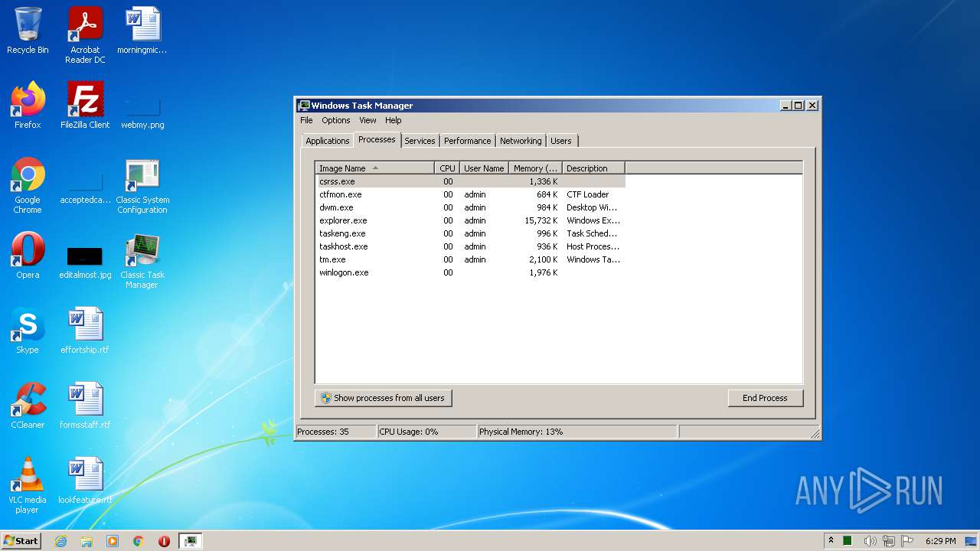
Task: Launch VLC media player shortcut
Action: (x=28, y=485)
